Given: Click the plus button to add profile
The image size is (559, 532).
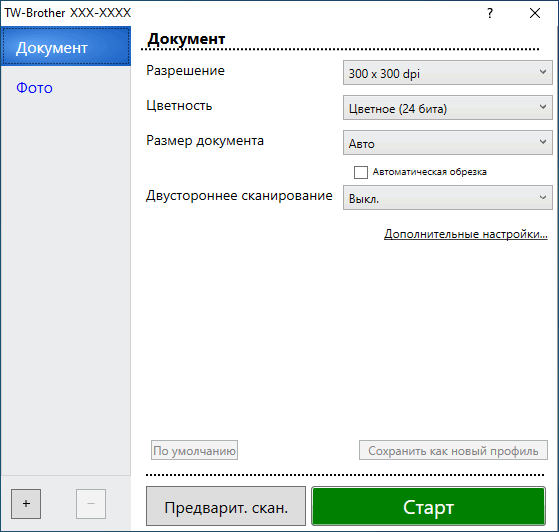Looking at the screenshot, I should click(x=26, y=503).
